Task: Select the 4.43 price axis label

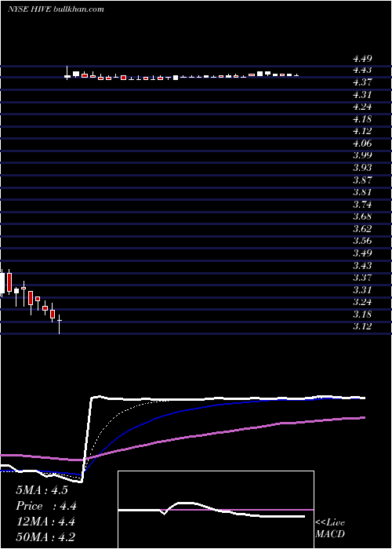Action: pos(362,71)
